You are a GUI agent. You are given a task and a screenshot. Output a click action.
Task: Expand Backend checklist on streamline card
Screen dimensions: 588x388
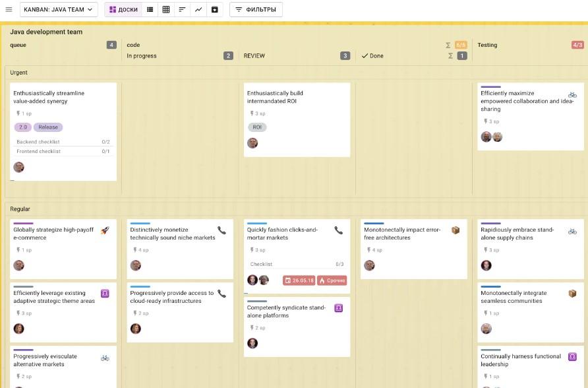(x=63, y=142)
